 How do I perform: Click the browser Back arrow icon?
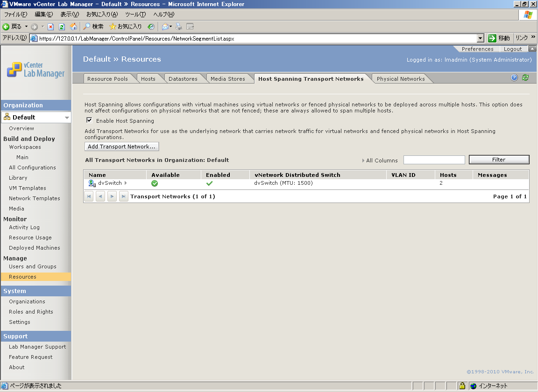pos(6,27)
